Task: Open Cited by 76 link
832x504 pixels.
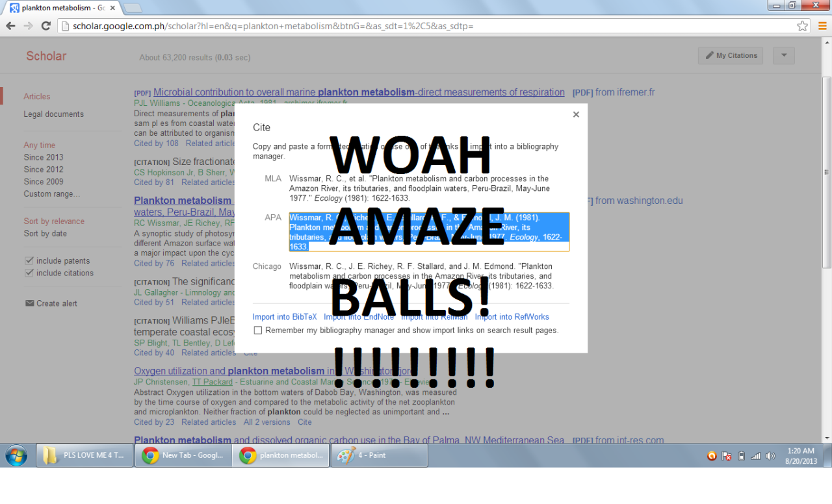Action: coord(154,263)
